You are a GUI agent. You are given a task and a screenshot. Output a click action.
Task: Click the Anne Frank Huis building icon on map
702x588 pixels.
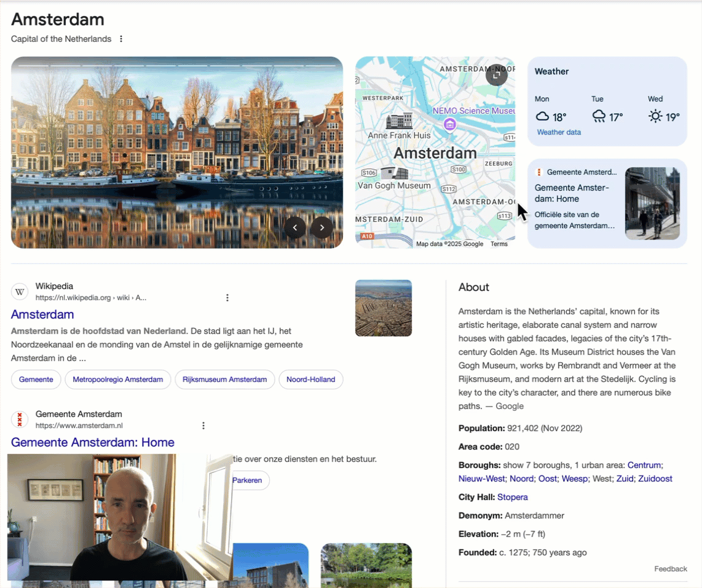click(x=399, y=121)
